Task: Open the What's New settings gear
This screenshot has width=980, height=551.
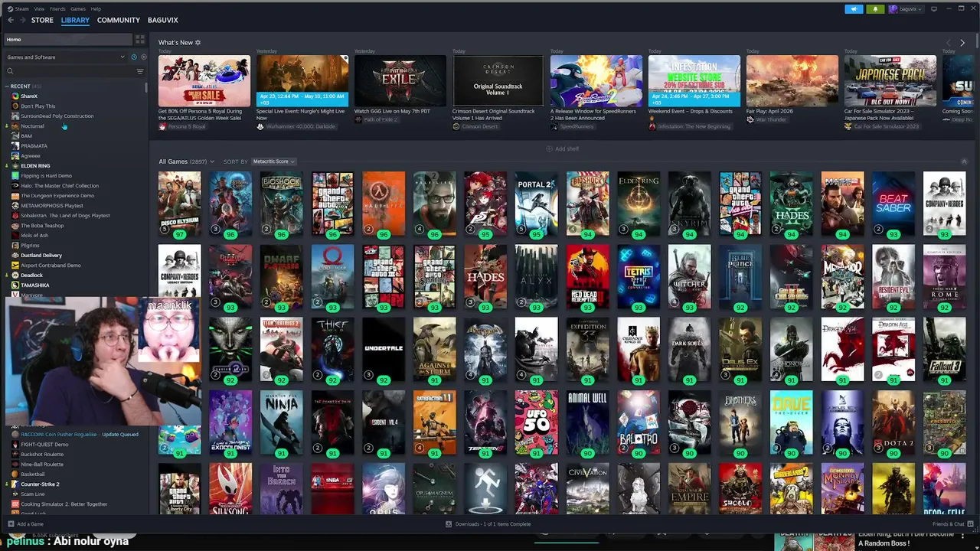Action: [x=198, y=43]
